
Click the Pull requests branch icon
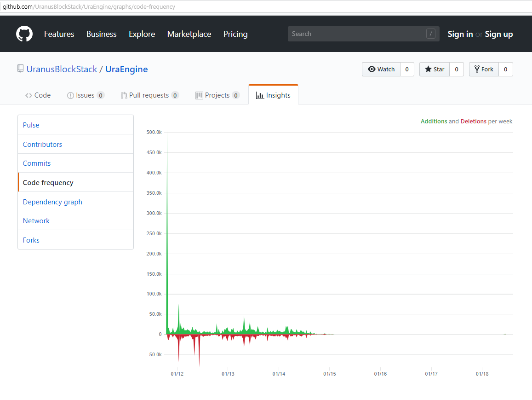124,95
